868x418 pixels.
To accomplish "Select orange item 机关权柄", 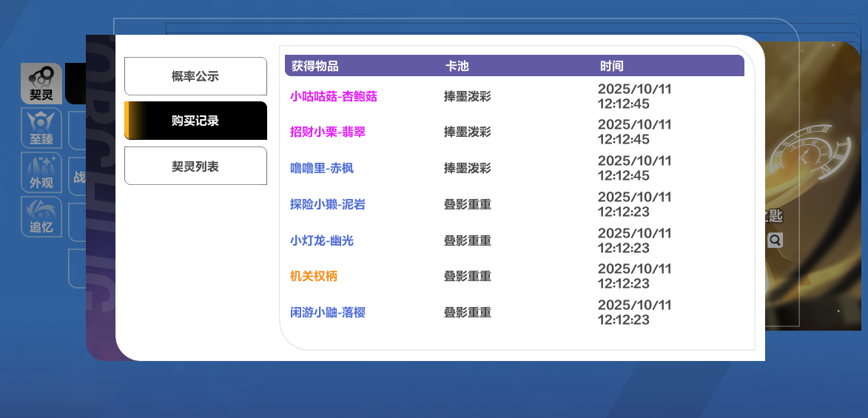I will click(x=313, y=276).
